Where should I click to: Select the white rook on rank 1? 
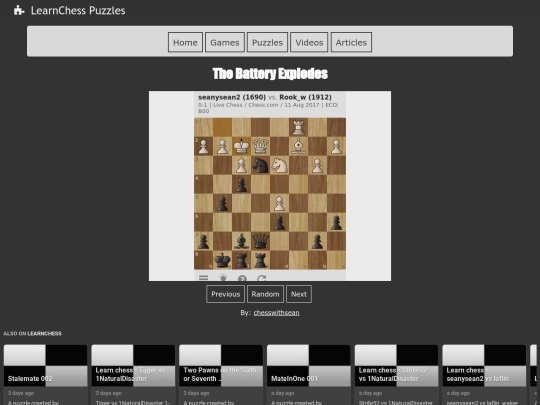click(298, 127)
